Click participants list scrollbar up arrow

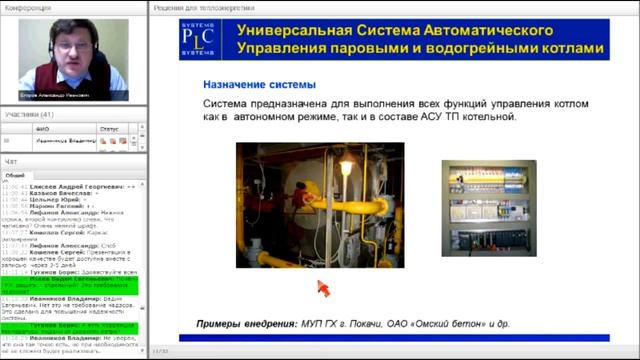point(142,127)
